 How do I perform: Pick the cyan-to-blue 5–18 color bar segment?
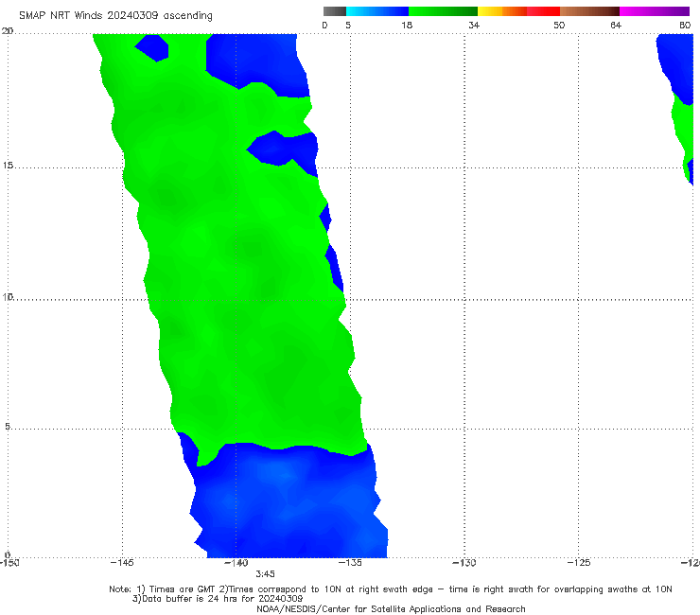point(377,11)
